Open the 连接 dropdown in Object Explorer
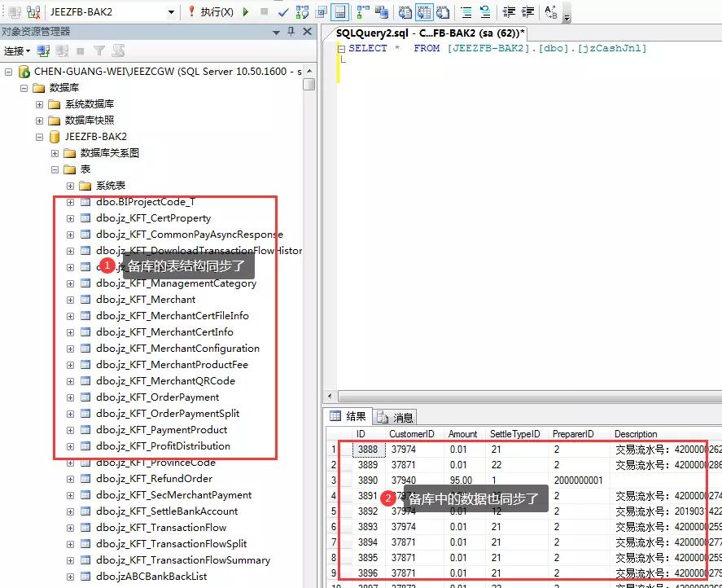This screenshot has width=722, height=588. pyautogui.click(x=17, y=50)
